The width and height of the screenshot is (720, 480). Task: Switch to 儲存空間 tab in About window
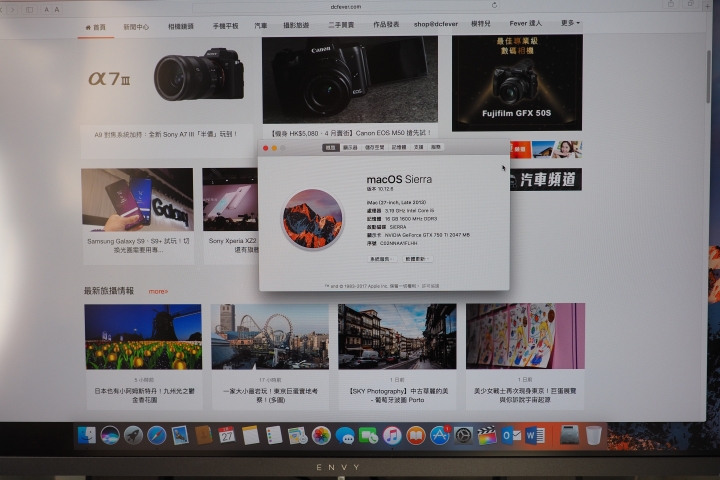coord(374,147)
